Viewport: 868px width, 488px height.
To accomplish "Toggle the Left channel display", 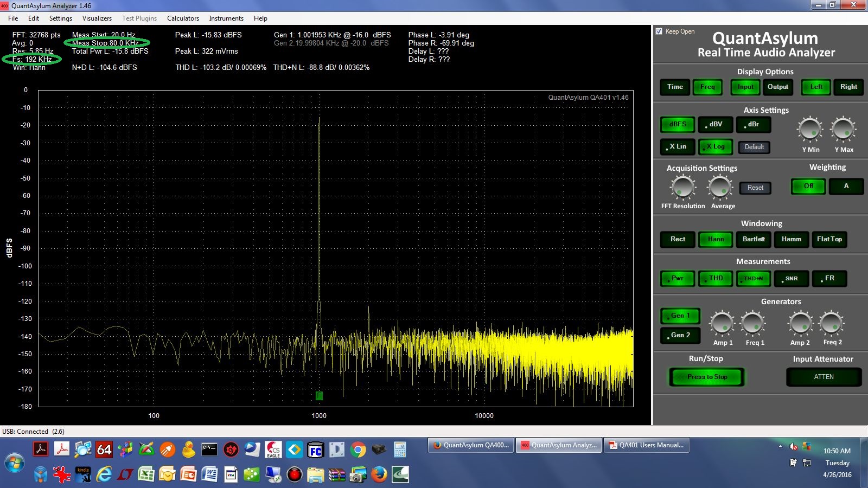I will tap(816, 87).
